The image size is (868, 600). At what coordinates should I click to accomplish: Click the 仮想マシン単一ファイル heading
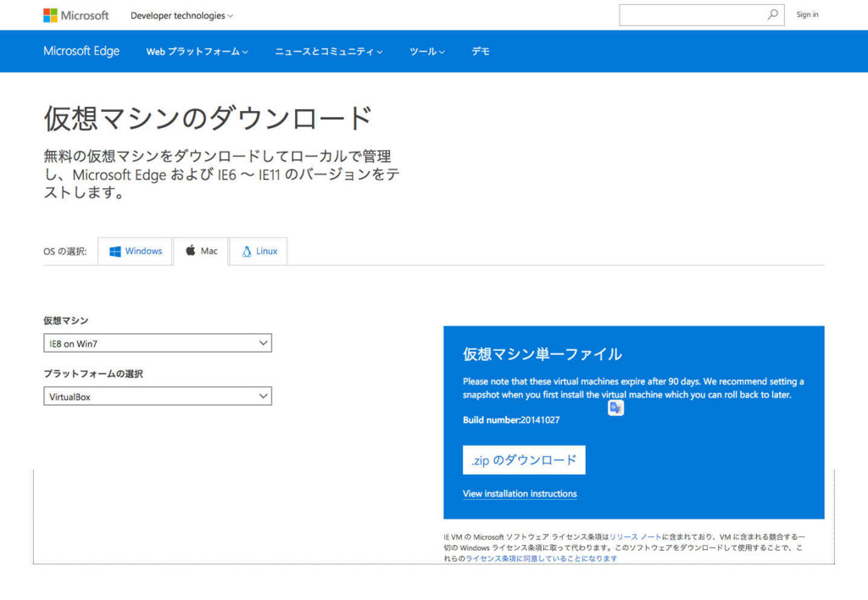(x=542, y=354)
